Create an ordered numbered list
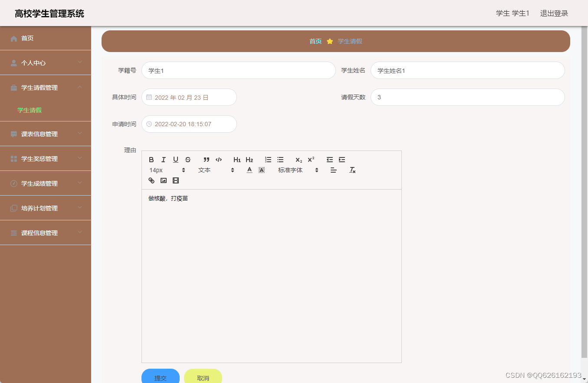 coord(268,160)
